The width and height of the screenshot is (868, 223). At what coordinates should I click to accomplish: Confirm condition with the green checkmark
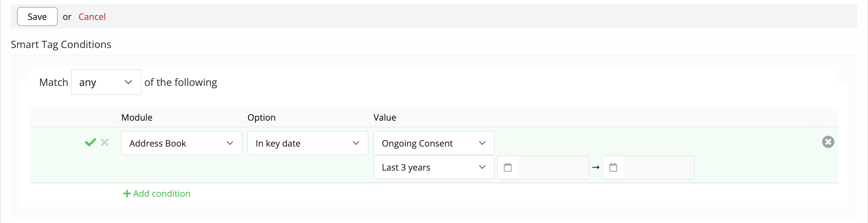click(90, 142)
